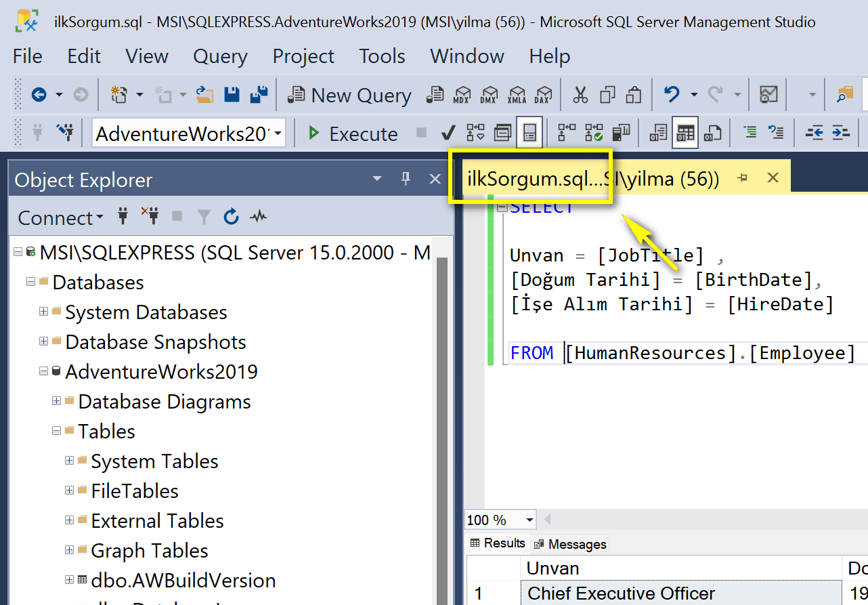868x605 pixels.
Task: Click the Find in Files icon
Action: 845,95
